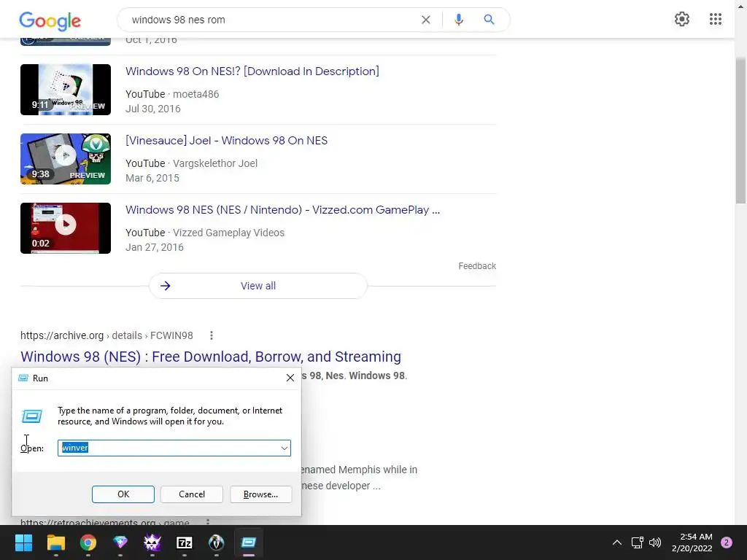
Task: Click the archive.org breadcrumb URL text
Action: [x=107, y=335]
